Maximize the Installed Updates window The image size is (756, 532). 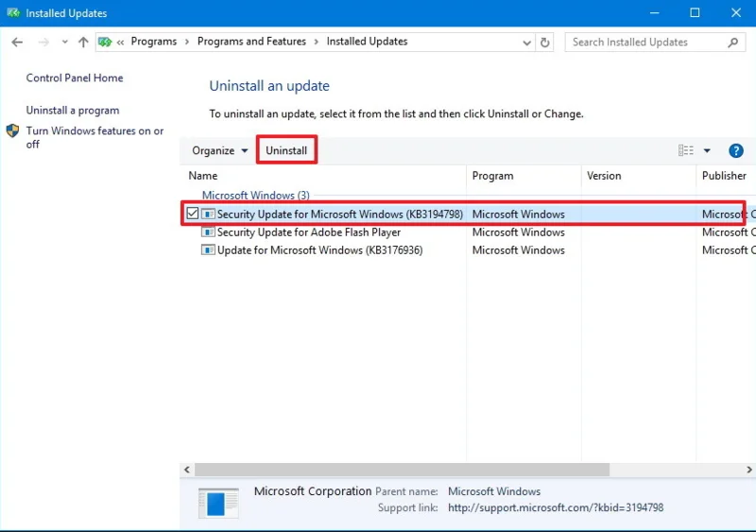click(x=695, y=13)
